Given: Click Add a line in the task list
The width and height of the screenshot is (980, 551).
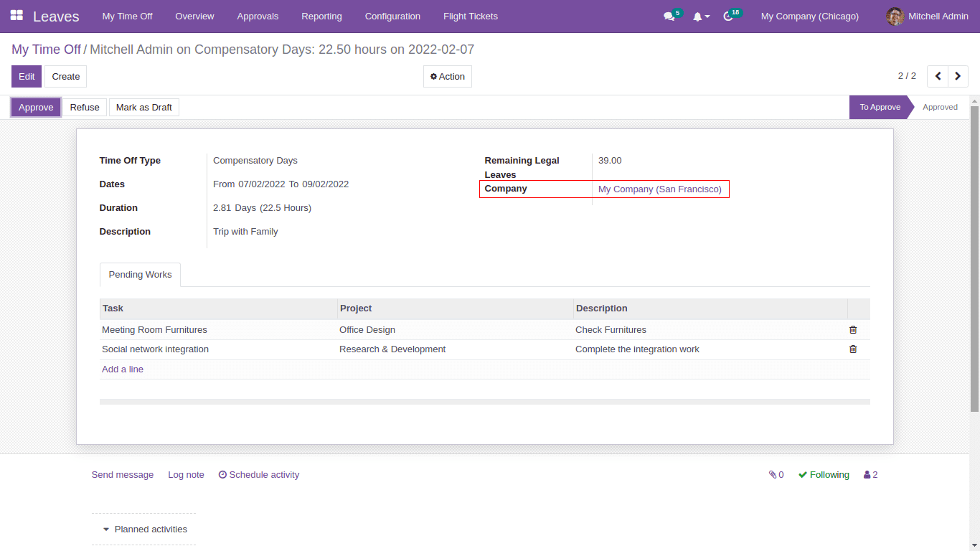Looking at the screenshot, I should point(122,369).
